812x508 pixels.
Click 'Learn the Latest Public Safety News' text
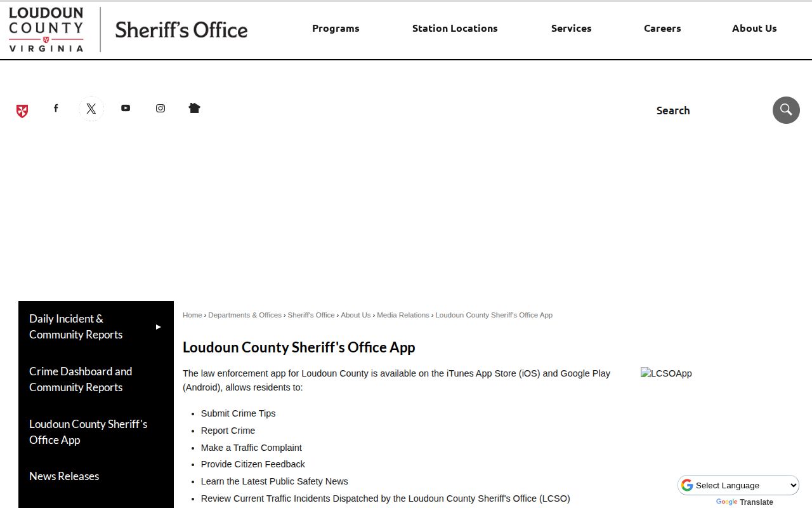click(x=275, y=481)
